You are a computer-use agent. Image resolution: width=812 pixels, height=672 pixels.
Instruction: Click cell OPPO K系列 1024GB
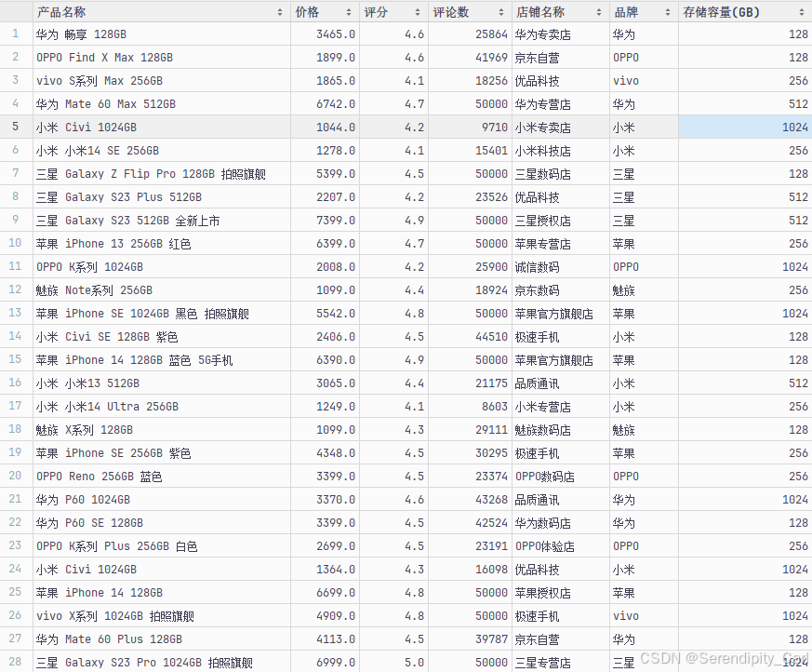point(162,267)
